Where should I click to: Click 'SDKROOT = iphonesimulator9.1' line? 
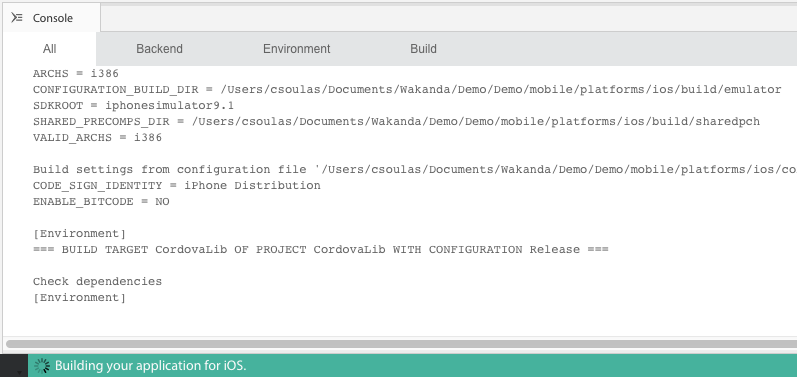pyautogui.click(x=133, y=106)
